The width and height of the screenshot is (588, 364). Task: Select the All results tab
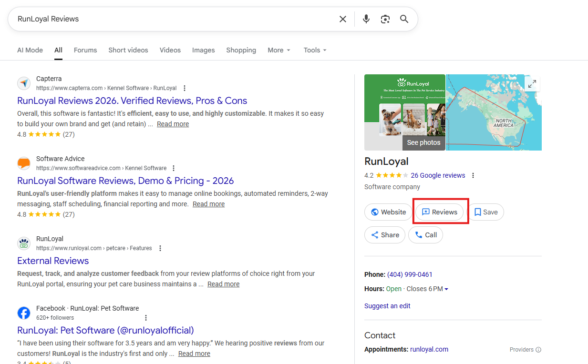(x=58, y=50)
